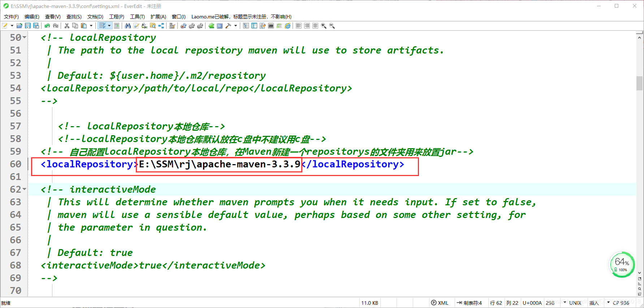
Task: Click the green puzzle plugin icon
Action: (x=211, y=26)
